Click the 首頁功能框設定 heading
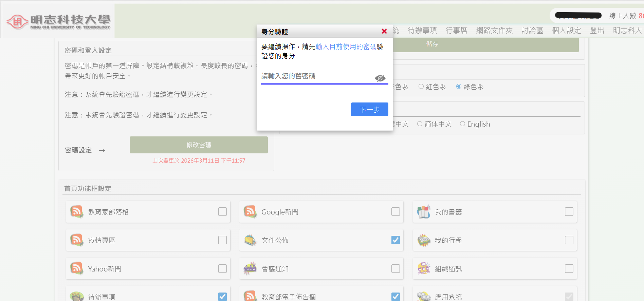Image resolution: width=644 pixels, height=301 pixels. (x=88, y=188)
